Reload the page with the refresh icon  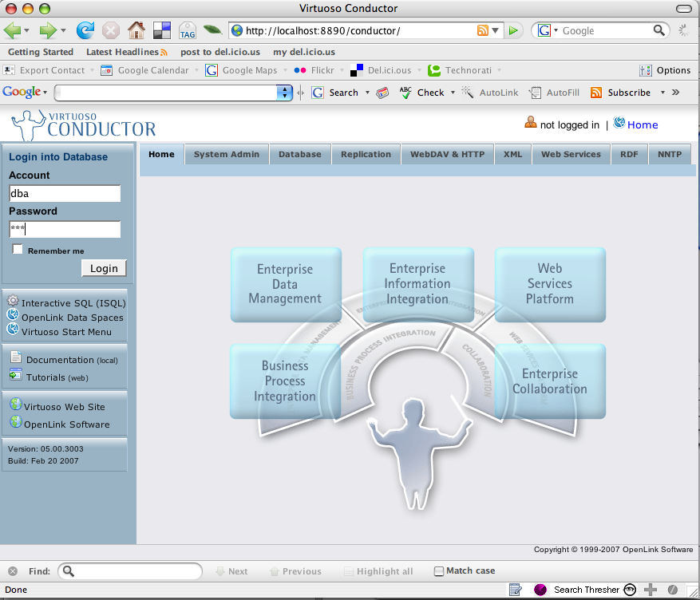[x=85, y=30]
